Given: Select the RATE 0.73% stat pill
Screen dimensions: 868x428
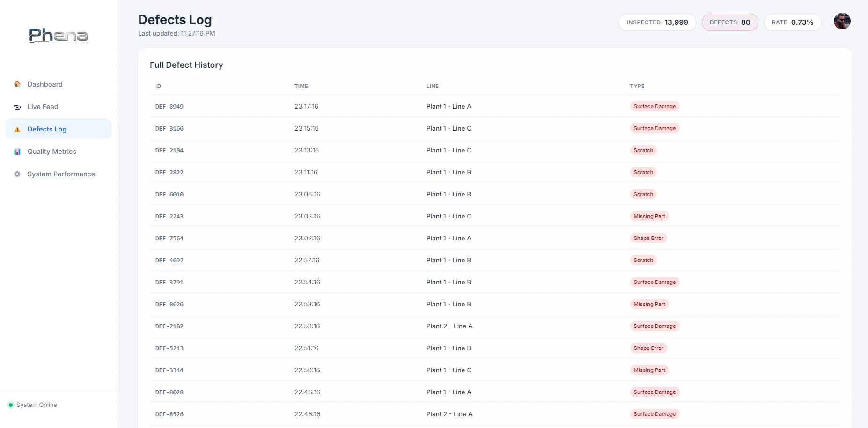Looking at the screenshot, I should pyautogui.click(x=792, y=22).
